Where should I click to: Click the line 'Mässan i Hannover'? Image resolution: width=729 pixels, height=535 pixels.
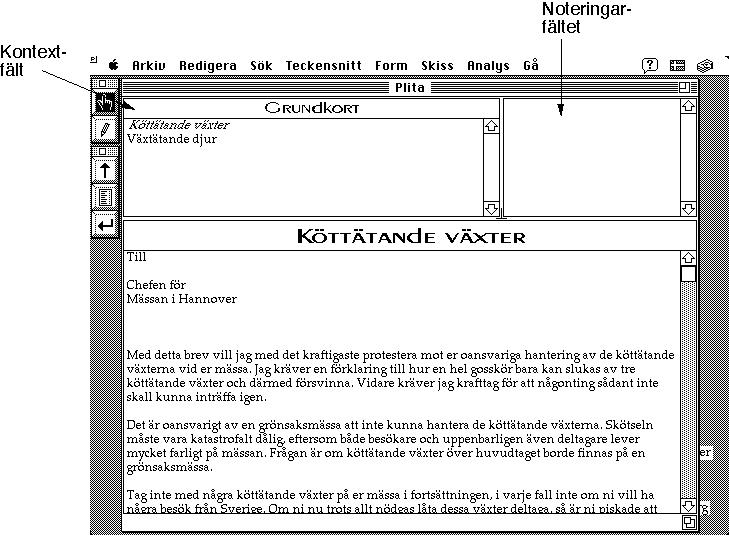[x=181, y=299]
